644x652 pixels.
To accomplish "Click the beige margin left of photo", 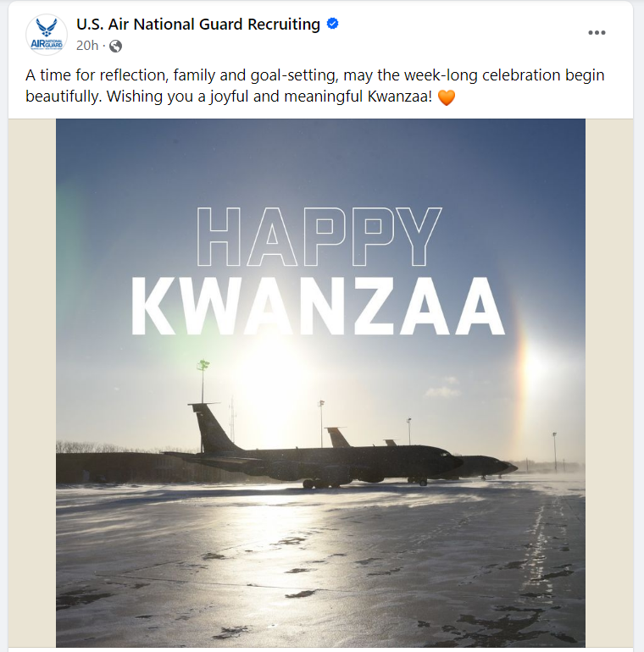I will 32,381.
